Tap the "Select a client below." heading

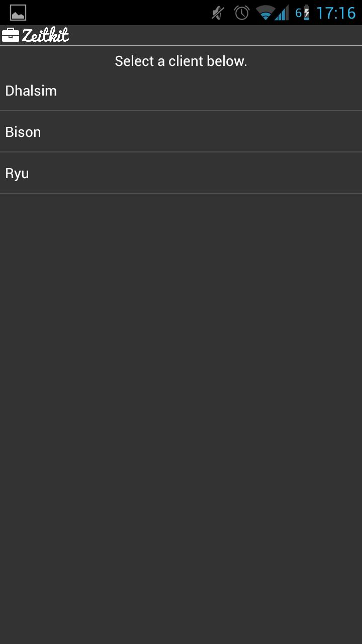pyautogui.click(x=181, y=61)
